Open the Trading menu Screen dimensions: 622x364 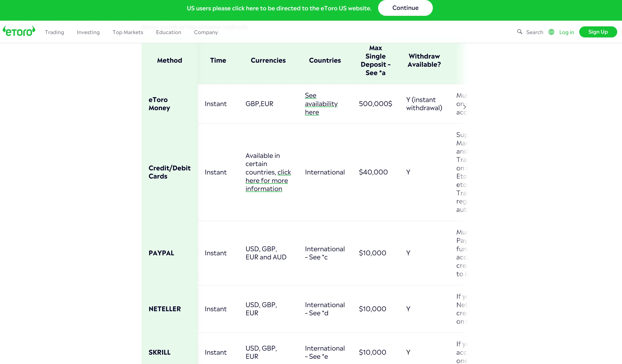(x=54, y=32)
